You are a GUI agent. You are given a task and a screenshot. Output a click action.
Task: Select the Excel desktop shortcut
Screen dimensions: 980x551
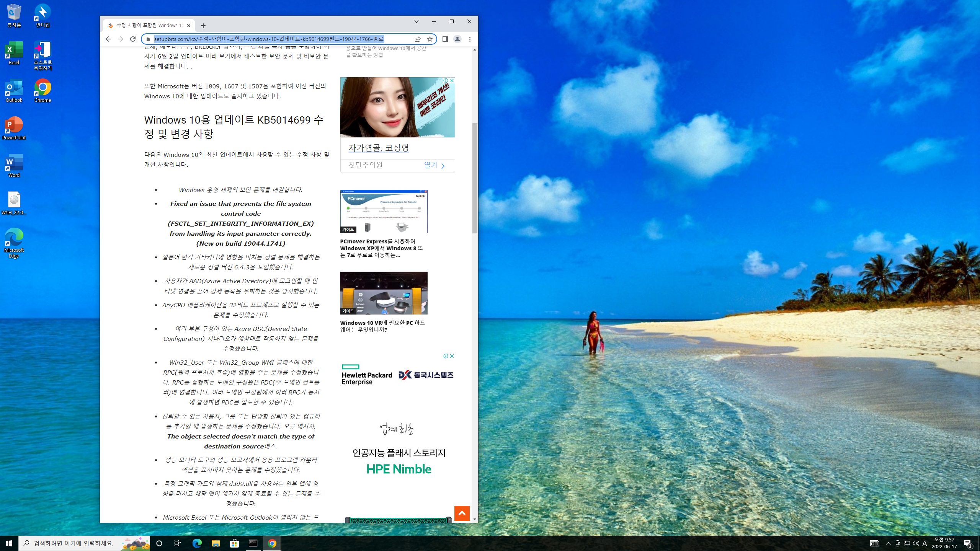[14, 53]
